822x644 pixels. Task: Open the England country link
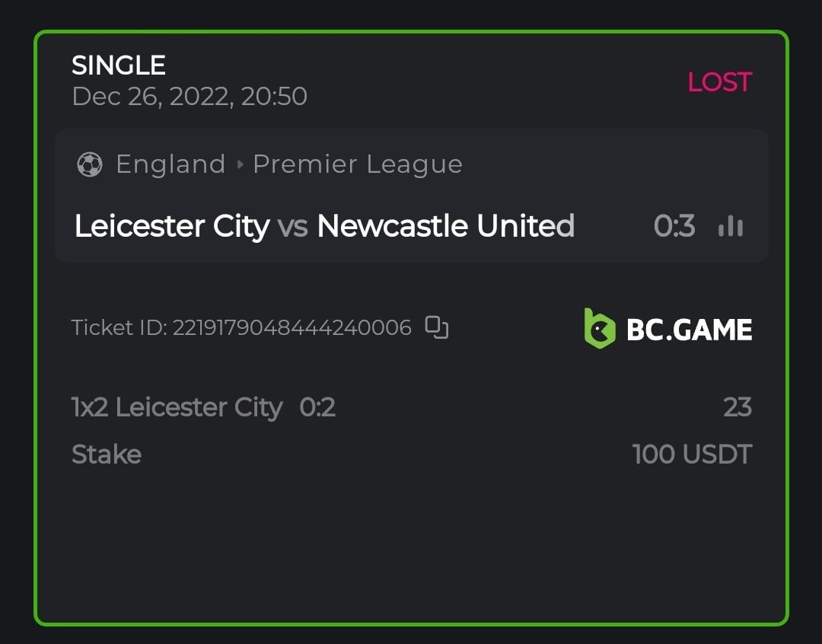(170, 164)
